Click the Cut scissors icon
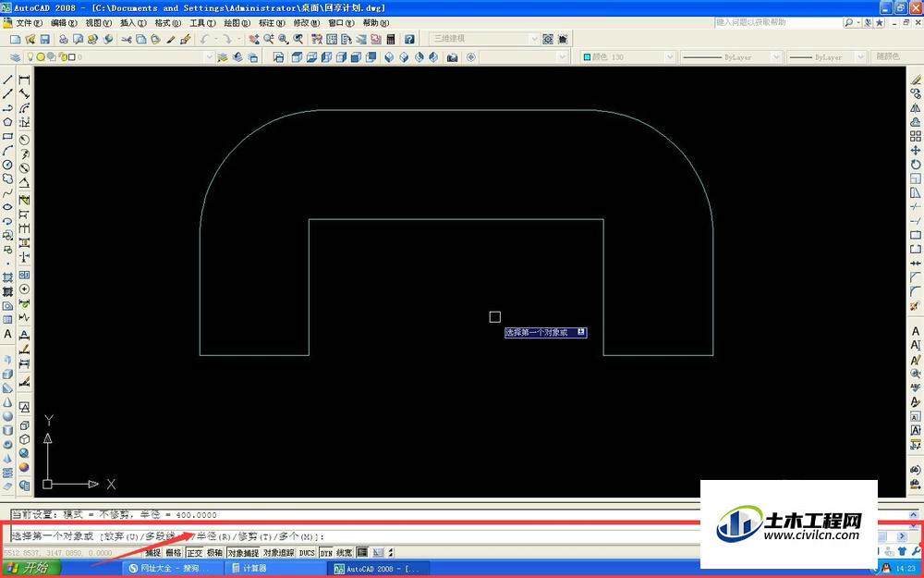 127,39
